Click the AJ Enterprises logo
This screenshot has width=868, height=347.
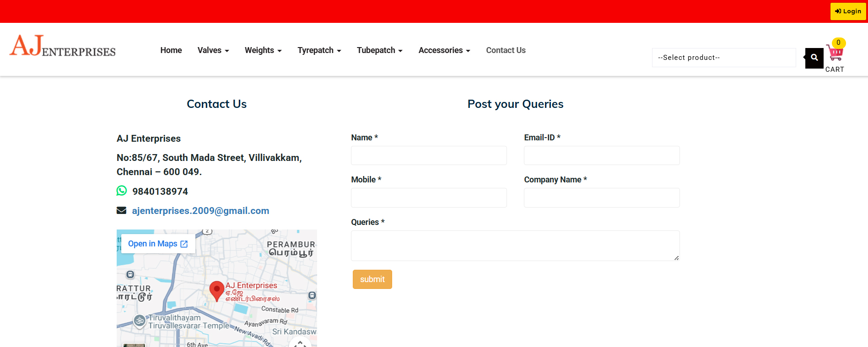(x=63, y=46)
